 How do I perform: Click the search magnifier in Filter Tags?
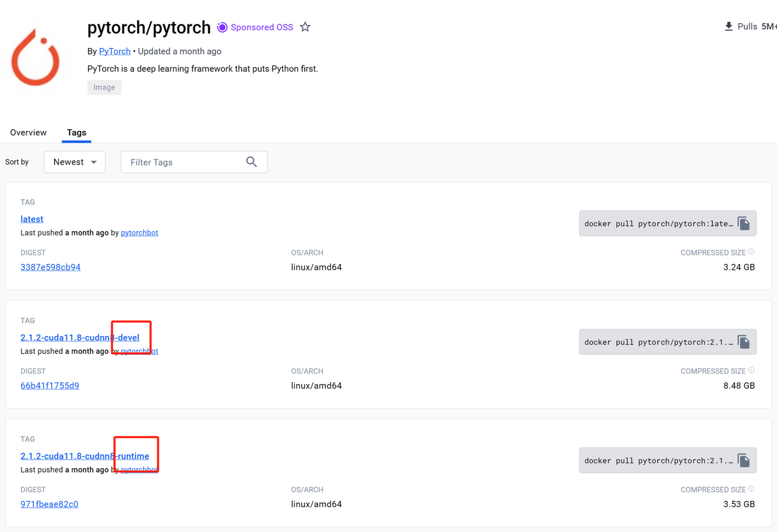click(251, 162)
